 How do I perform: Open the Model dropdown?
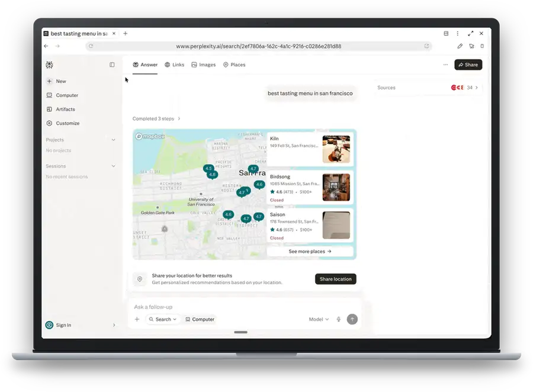[319, 319]
